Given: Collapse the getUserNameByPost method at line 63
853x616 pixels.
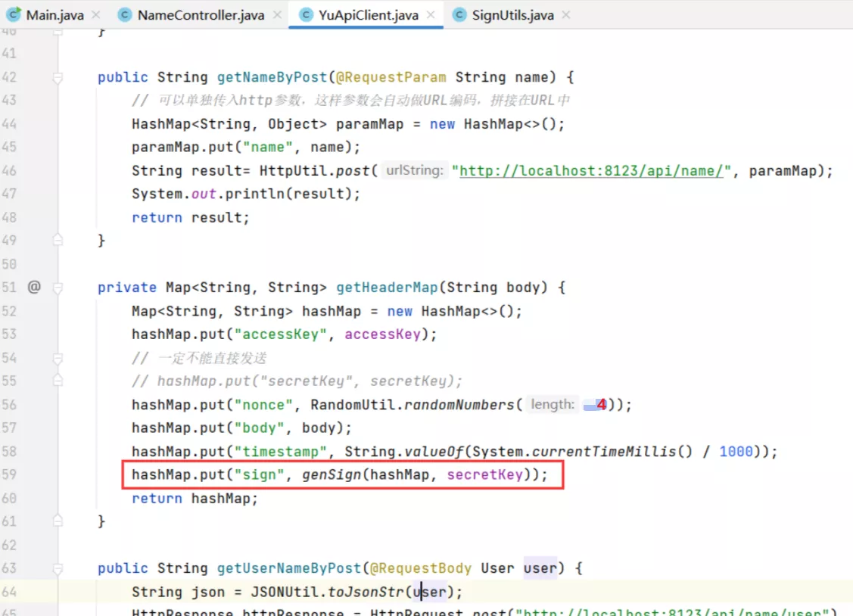Looking at the screenshot, I should pos(58,568).
